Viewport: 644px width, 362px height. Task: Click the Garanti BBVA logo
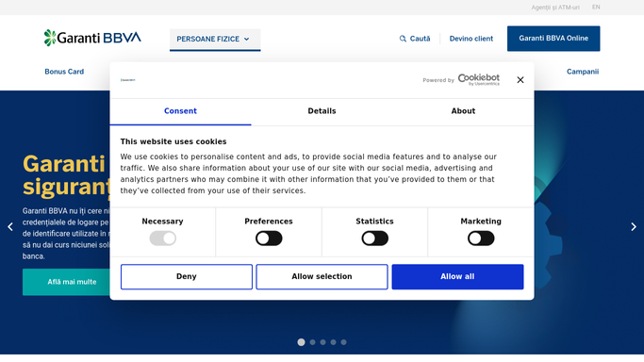coord(92,38)
